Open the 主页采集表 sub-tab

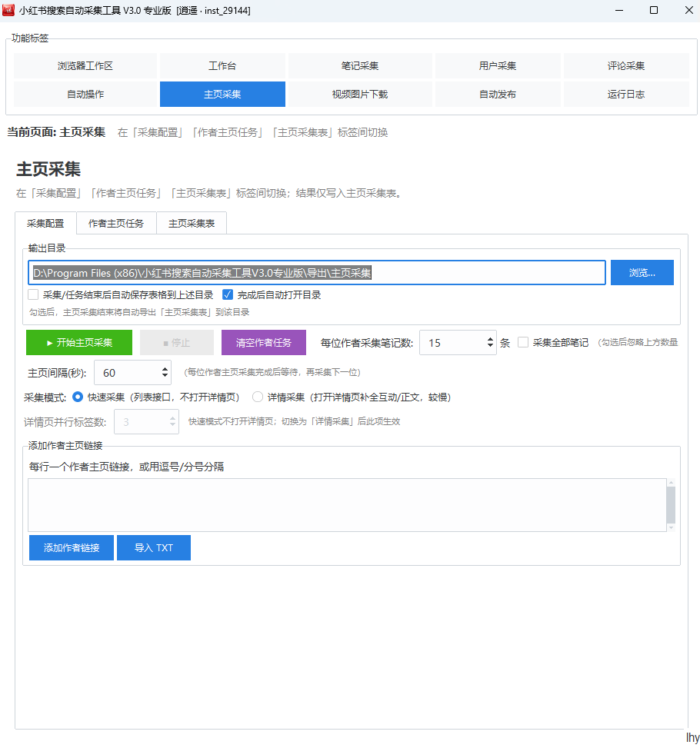click(x=192, y=223)
